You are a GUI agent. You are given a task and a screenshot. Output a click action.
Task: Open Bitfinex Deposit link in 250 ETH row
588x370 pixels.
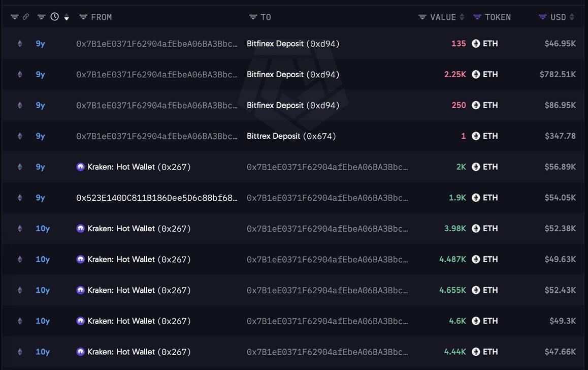click(x=293, y=105)
